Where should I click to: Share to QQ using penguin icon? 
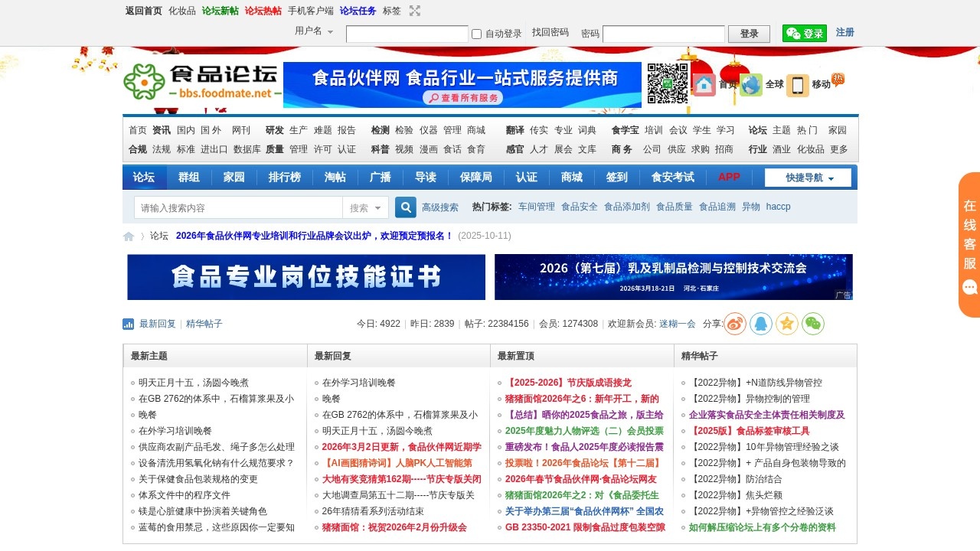click(x=761, y=324)
